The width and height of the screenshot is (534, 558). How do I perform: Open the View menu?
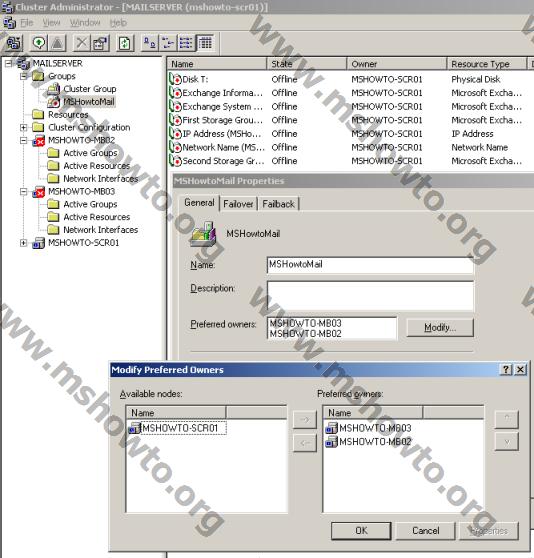(x=52, y=23)
